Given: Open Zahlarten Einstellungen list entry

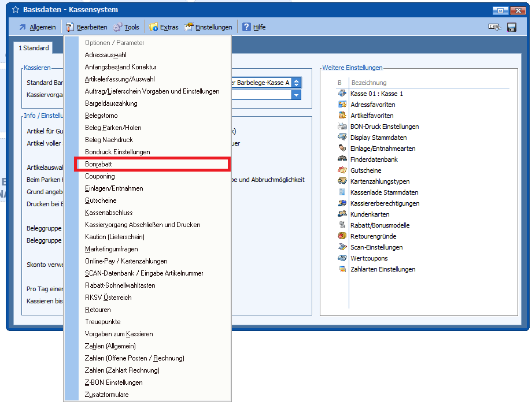Looking at the screenshot, I should pyautogui.click(x=382, y=269).
